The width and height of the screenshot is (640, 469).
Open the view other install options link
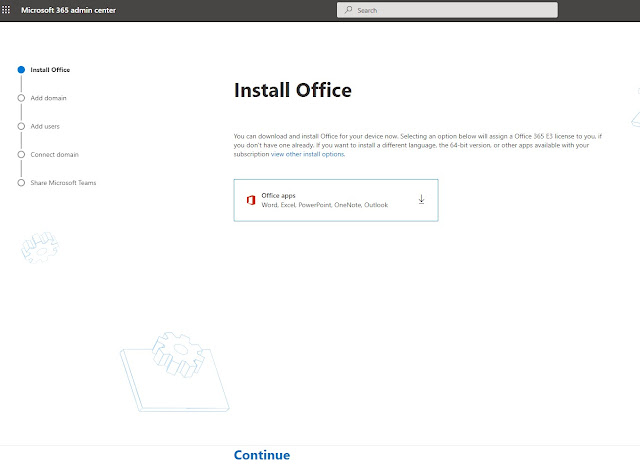[x=308, y=154]
